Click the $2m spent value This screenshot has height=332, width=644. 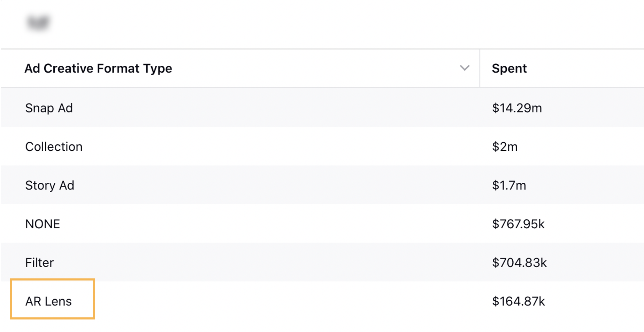pyautogui.click(x=505, y=147)
